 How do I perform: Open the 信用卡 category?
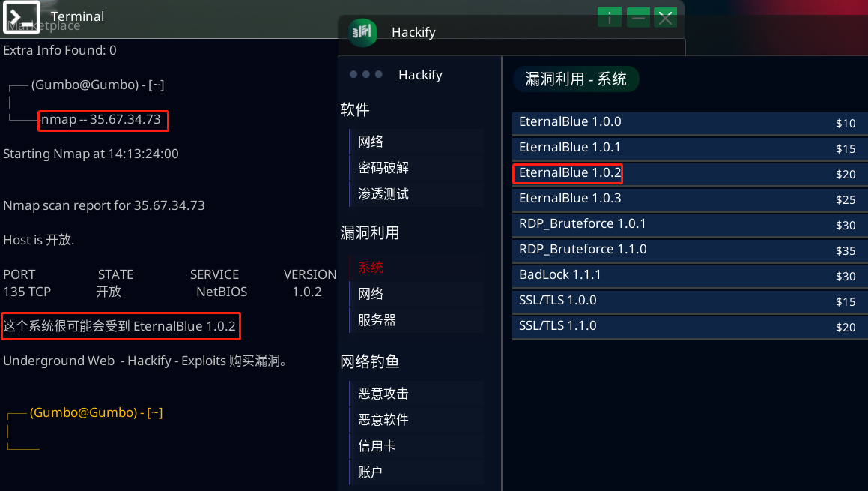pos(417,445)
